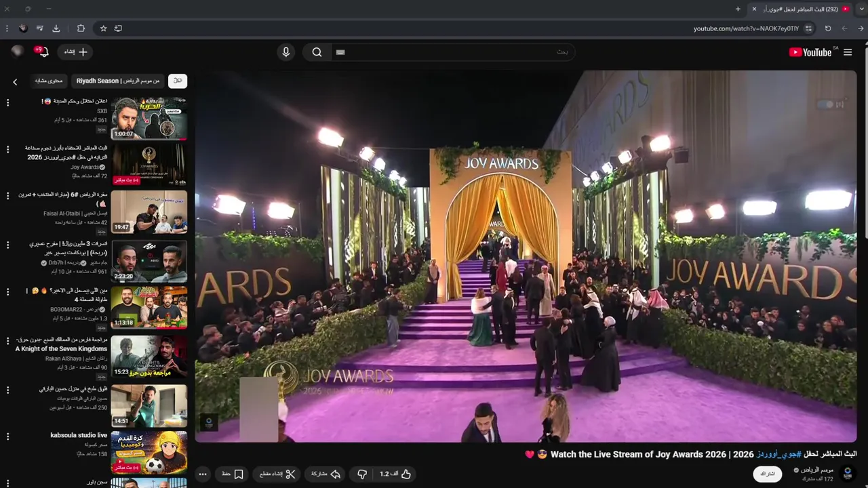
Task: Open options menu for the SXB video
Action: coord(8,102)
